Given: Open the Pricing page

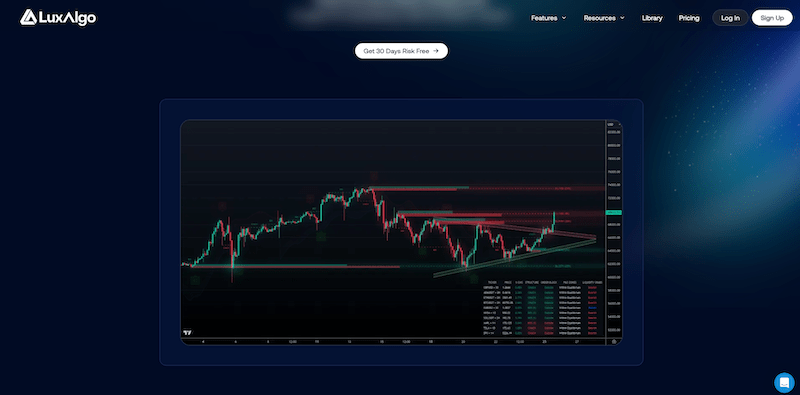Looking at the screenshot, I should (x=689, y=18).
